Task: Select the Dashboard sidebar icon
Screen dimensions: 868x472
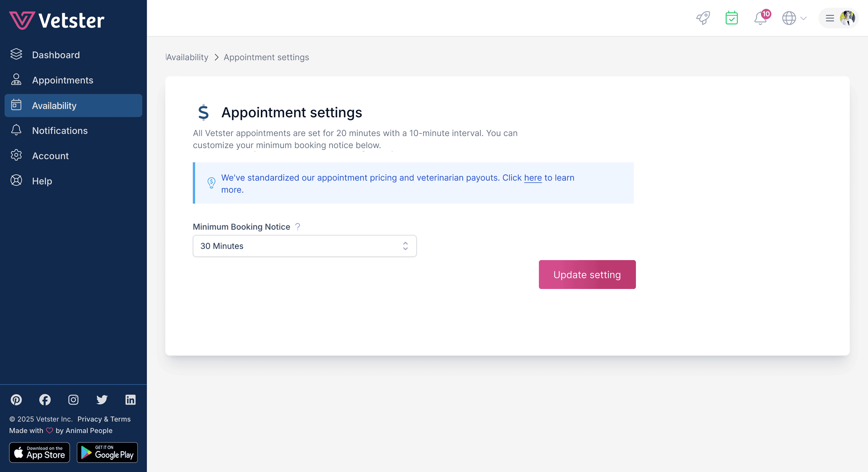Action: tap(16, 54)
